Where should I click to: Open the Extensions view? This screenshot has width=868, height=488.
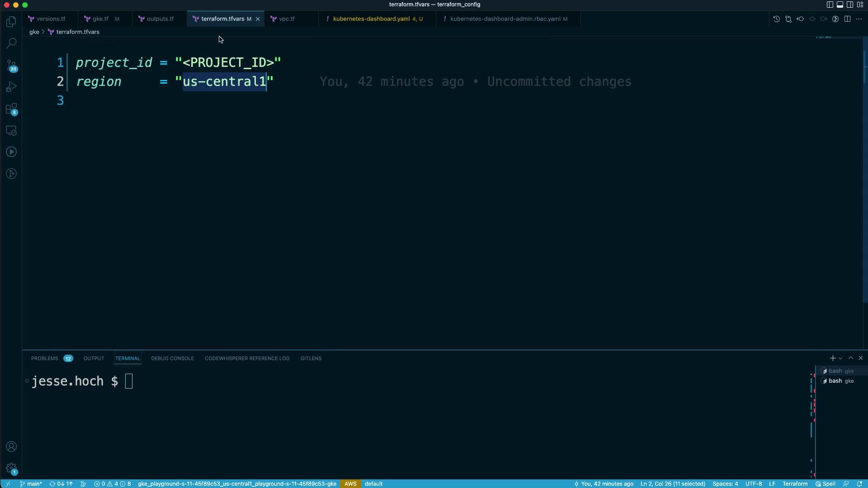(11, 109)
